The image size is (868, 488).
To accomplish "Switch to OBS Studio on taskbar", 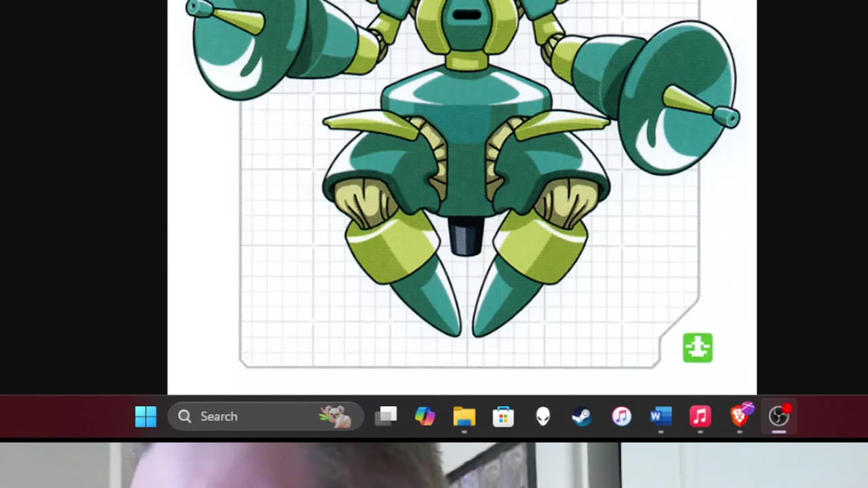I will pos(779,415).
